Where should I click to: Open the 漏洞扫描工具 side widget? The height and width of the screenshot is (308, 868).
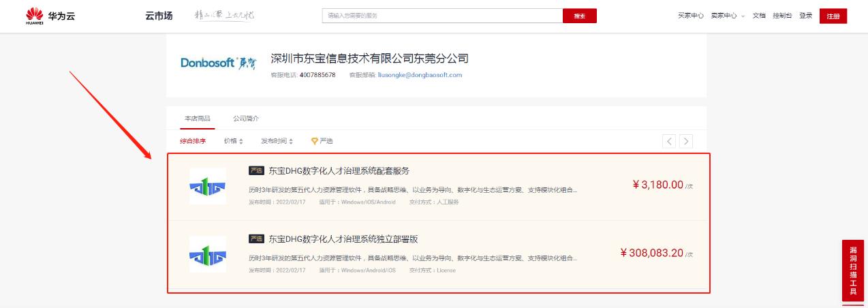click(853, 271)
